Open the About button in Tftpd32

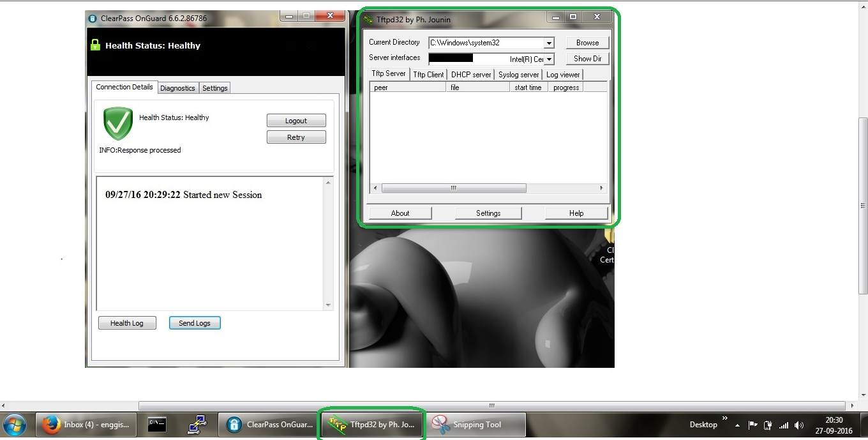[x=400, y=213]
